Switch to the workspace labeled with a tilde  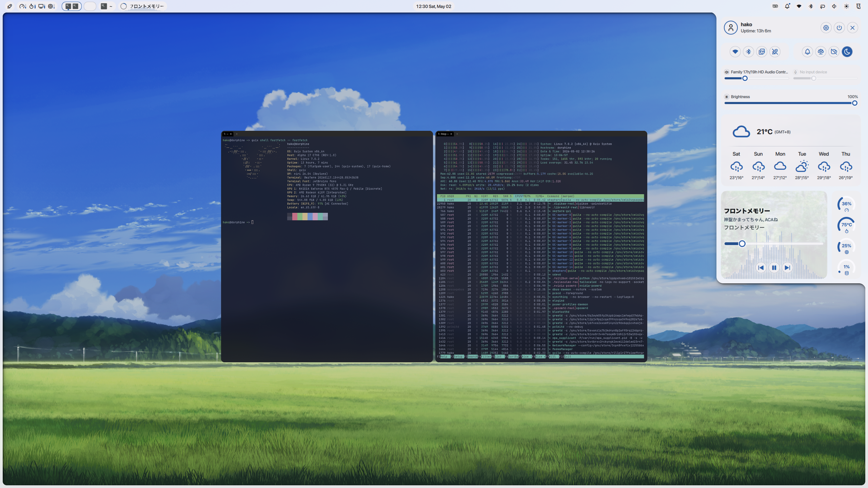(107, 6)
